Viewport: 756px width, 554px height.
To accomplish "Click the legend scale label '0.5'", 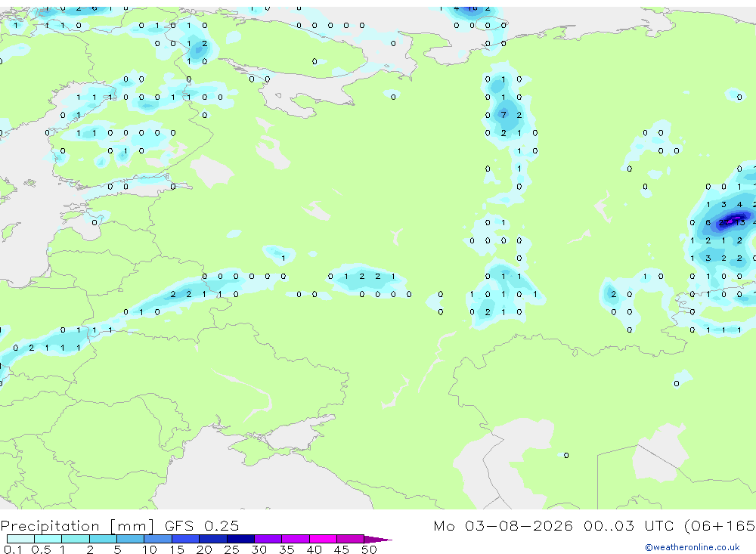I will pyautogui.click(x=41, y=549).
